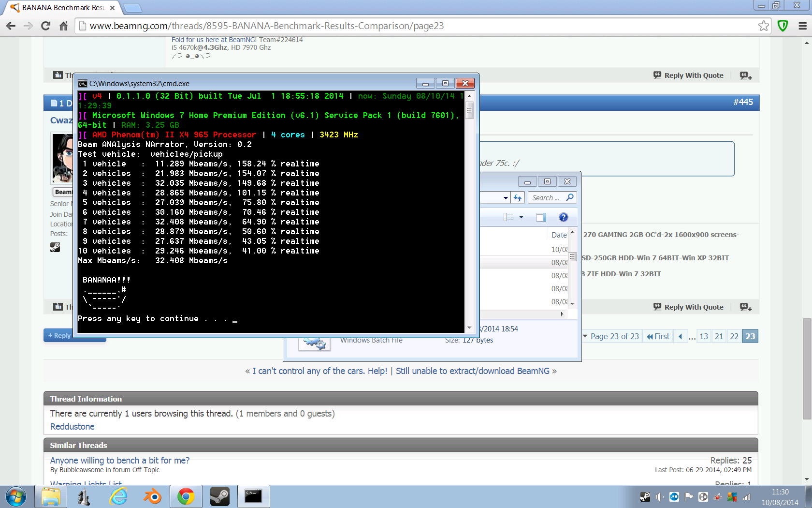The height and width of the screenshot is (508, 812).
Task: Open "Anyone willing to bench a bit for me?" thread
Action: point(120,461)
